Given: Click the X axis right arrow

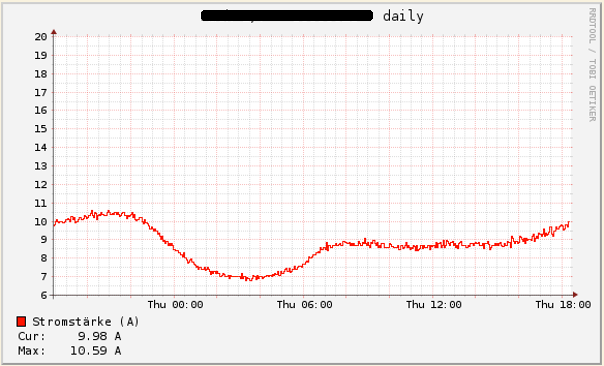Looking at the screenshot, I should tap(575, 295).
